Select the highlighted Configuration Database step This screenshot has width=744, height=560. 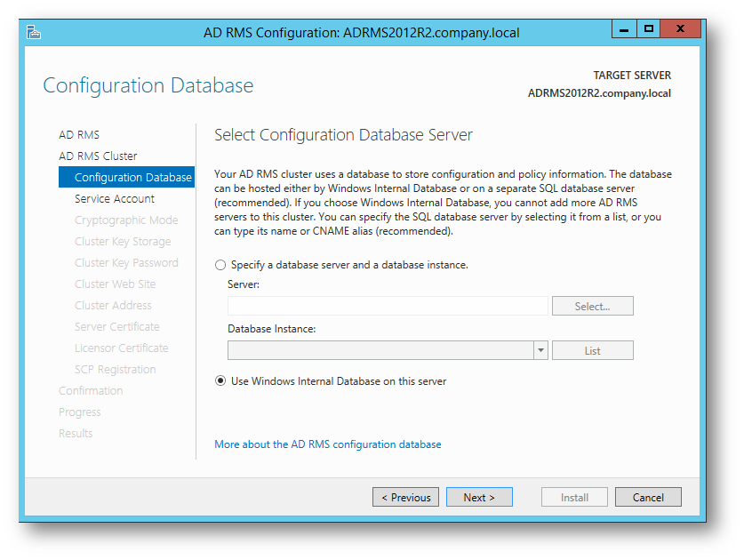127,177
